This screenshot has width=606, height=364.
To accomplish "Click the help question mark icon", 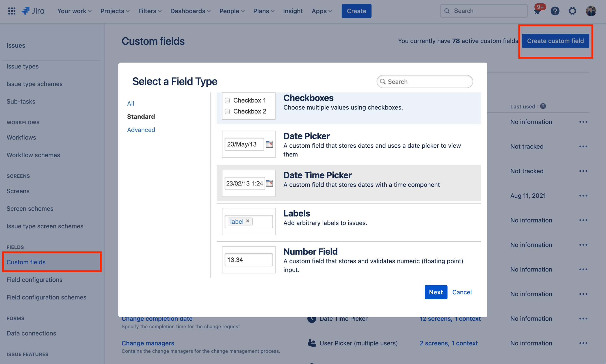I will [x=555, y=11].
